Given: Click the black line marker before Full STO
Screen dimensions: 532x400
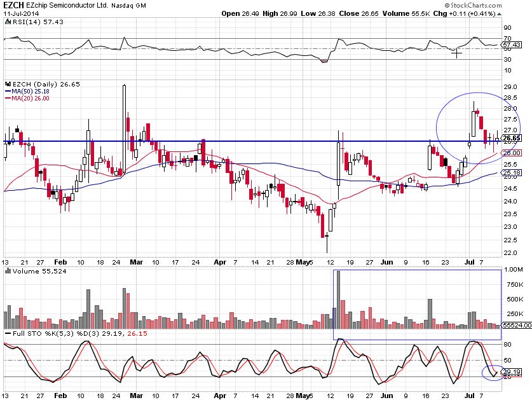Looking at the screenshot, I should click(8, 333).
